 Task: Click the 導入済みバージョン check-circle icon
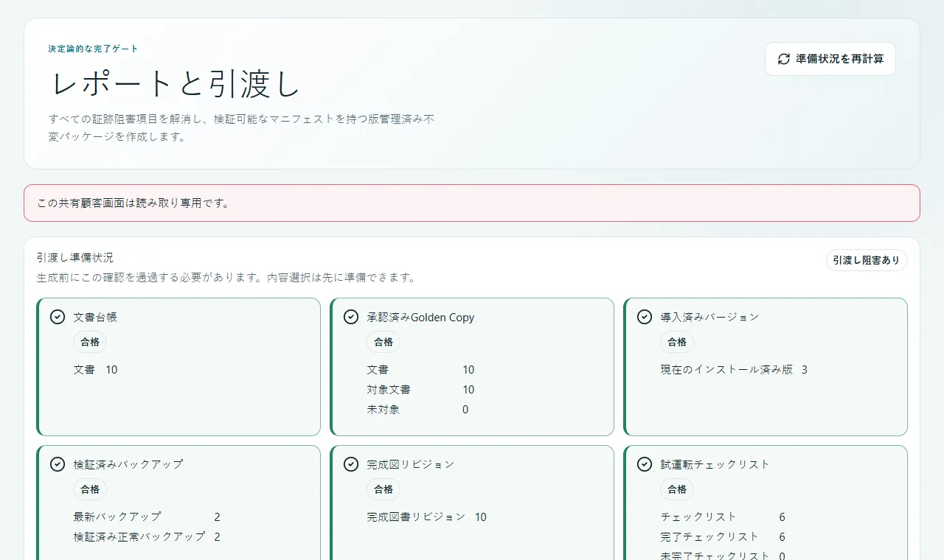tap(644, 317)
